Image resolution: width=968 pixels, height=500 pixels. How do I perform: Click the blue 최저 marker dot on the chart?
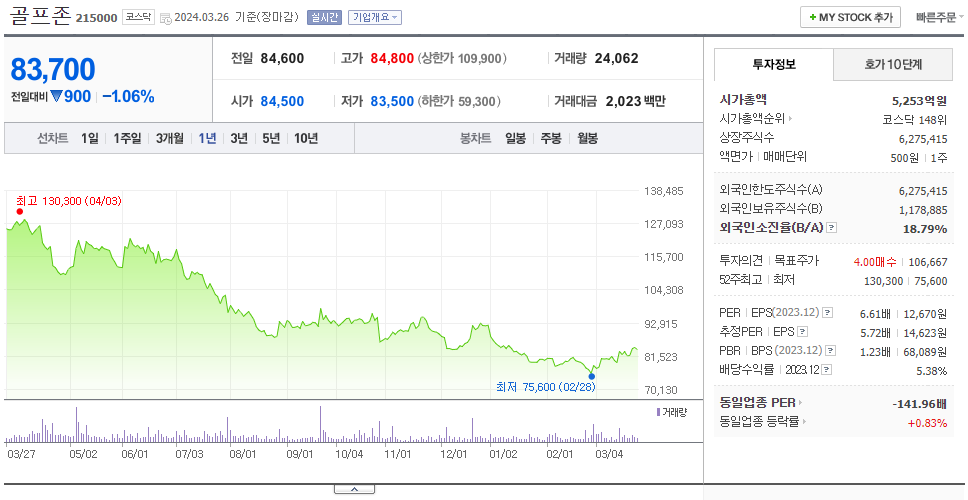coord(591,376)
